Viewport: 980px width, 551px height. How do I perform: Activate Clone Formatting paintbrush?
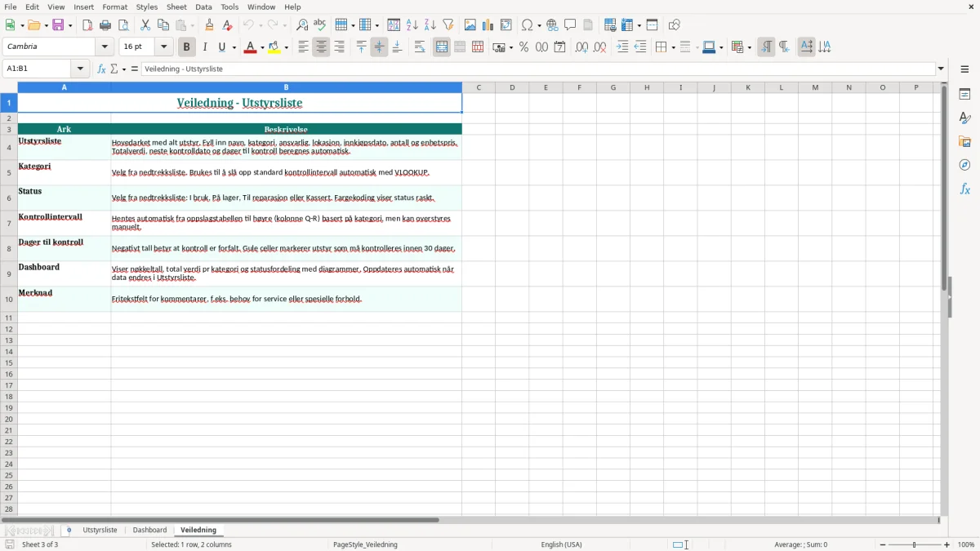(209, 25)
